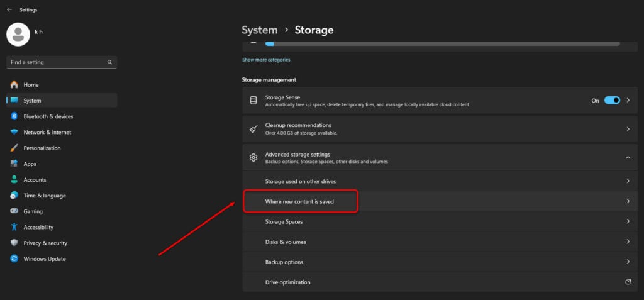Click the Storage Sense drive icon
This screenshot has width=644, height=300.
[x=253, y=100]
